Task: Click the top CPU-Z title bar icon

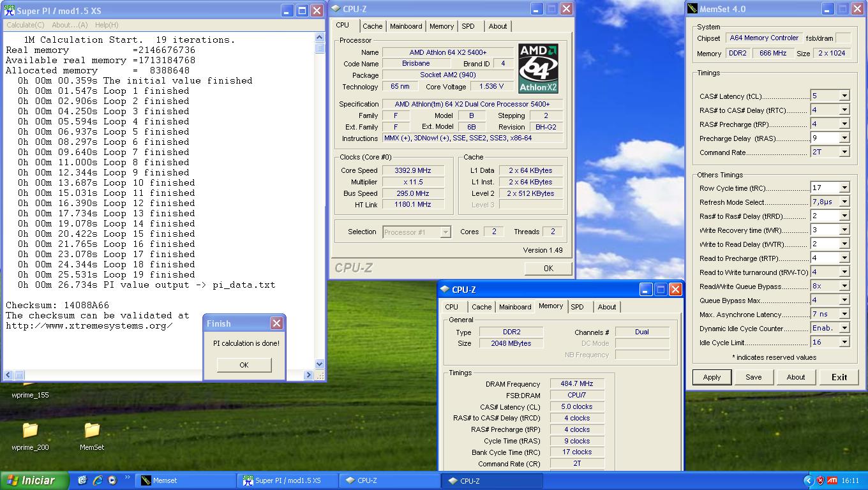Action: pyautogui.click(x=336, y=9)
